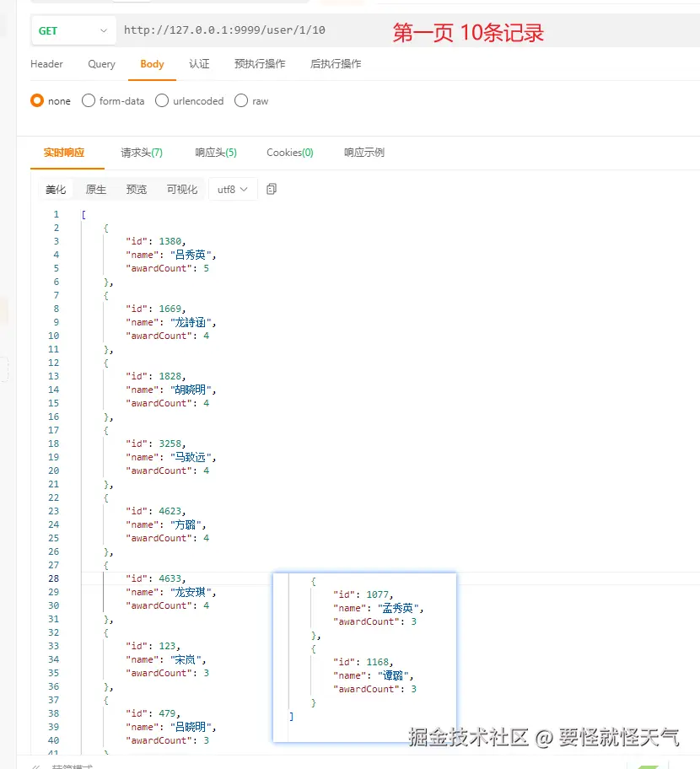Switch to the Header tab
Viewport: 700px width, 769px height.
pos(46,64)
